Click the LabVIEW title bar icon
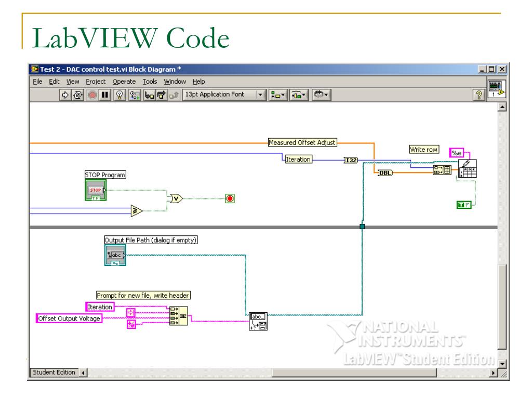The height and width of the screenshot is (399, 532). pos(35,69)
